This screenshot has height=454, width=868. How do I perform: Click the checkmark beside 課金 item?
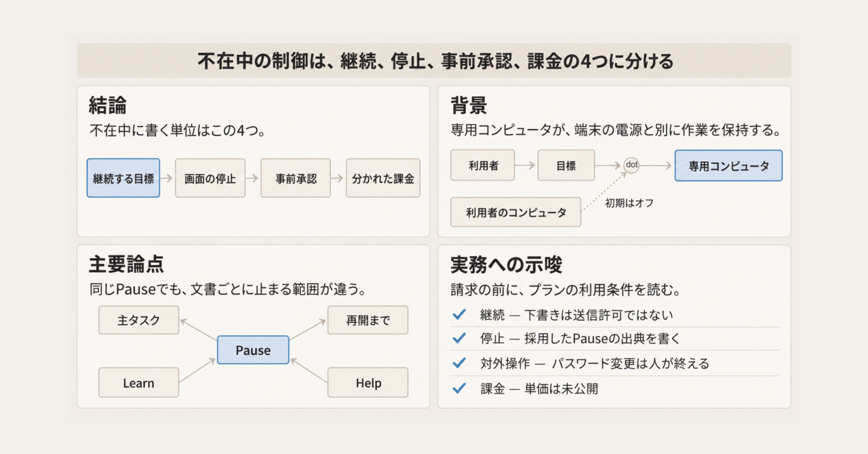[x=459, y=388]
